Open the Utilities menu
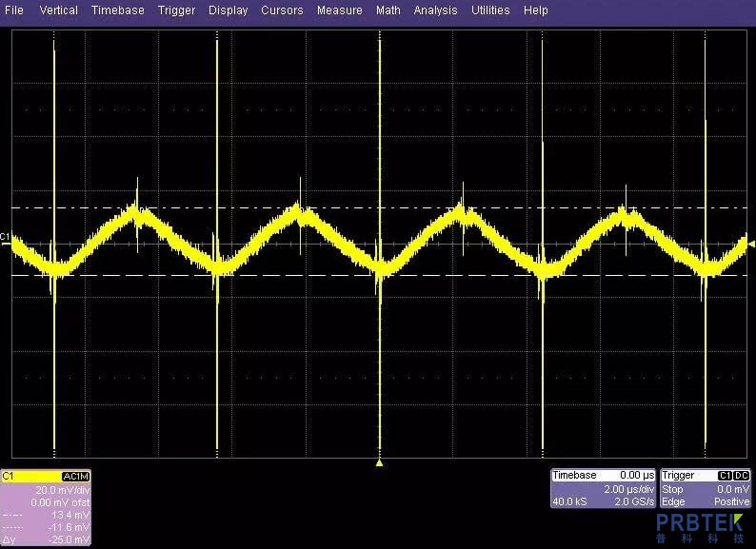 490,10
